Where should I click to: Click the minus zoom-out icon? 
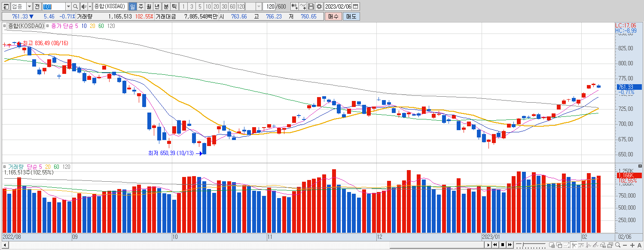pyautogui.click(x=625, y=245)
